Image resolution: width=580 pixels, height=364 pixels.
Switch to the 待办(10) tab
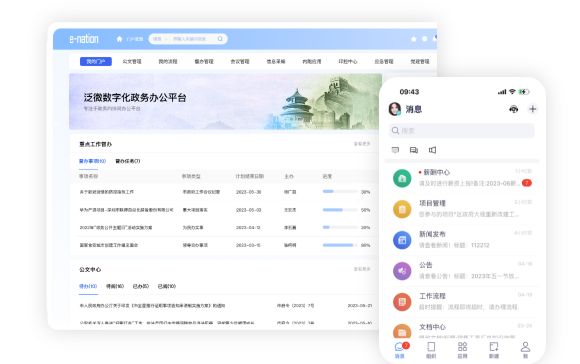(88, 286)
